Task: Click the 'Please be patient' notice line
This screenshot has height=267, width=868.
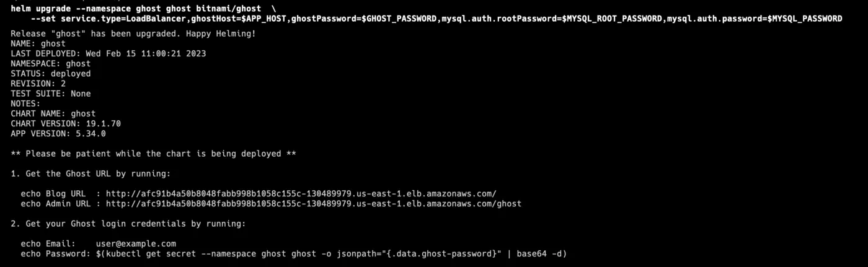Action: click(x=153, y=154)
